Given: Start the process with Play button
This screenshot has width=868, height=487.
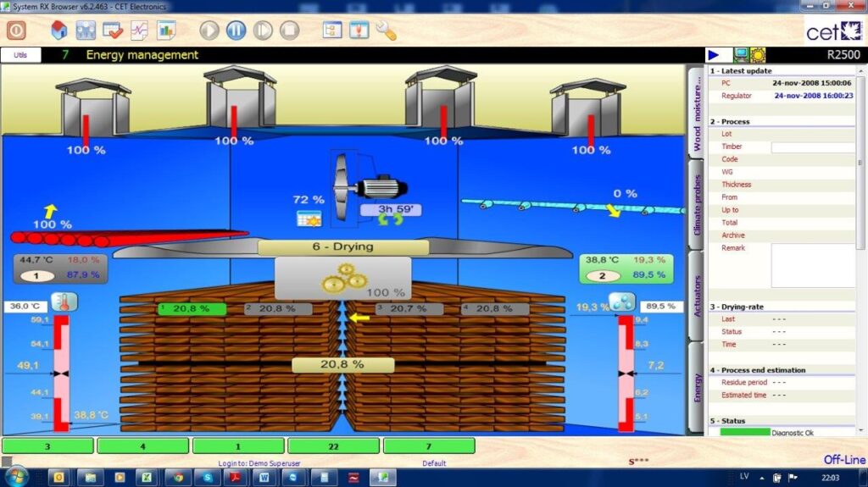Looking at the screenshot, I should coord(209,30).
